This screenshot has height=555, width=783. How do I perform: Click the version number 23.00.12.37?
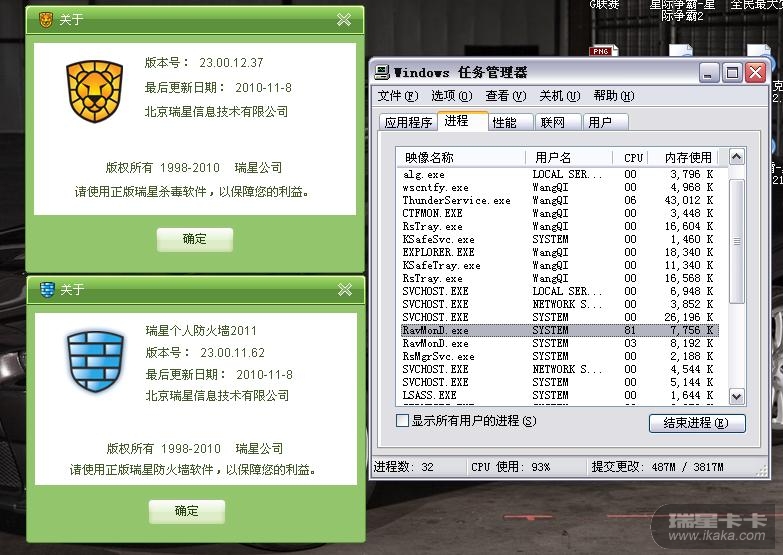[x=231, y=63]
